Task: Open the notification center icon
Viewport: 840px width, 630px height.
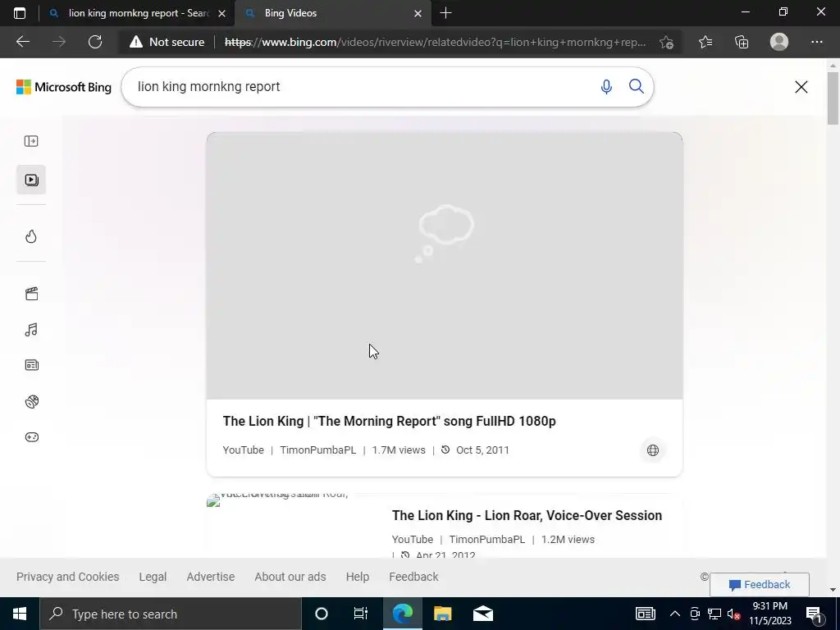Action: point(814,614)
